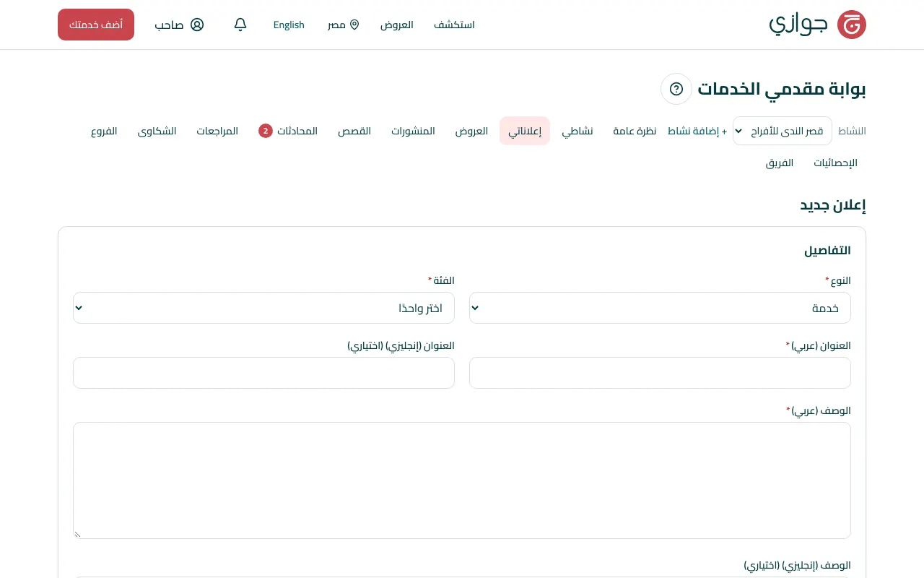Open the العروض tab in provider portal
The image size is (924, 578).
[471, 131]
